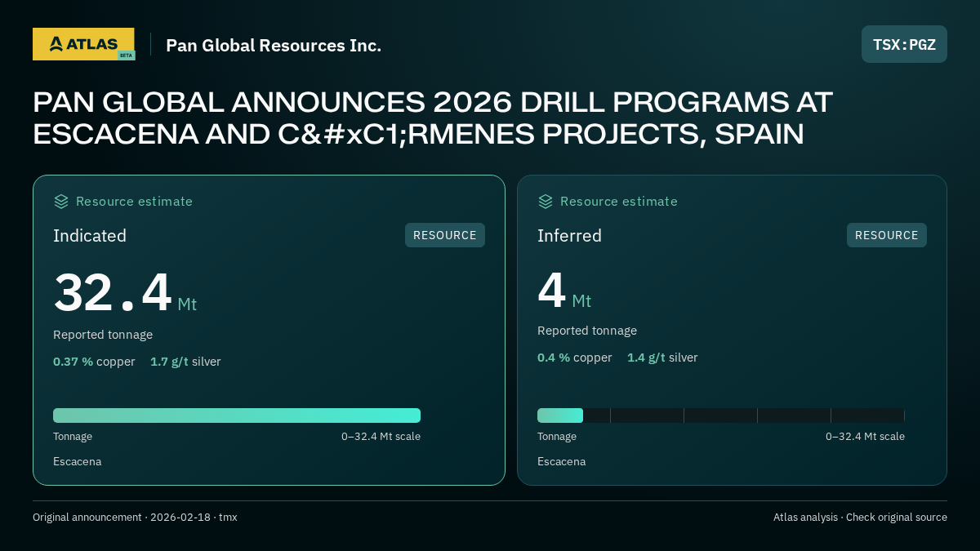Screen dimensions: 980x551
Task: Click the Atlas beta logo
Action: 83,44
